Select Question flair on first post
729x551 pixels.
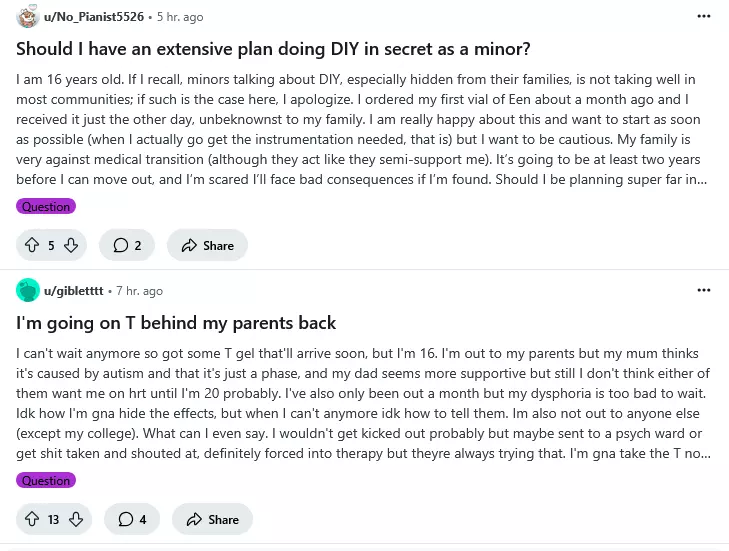coord(46,206)
